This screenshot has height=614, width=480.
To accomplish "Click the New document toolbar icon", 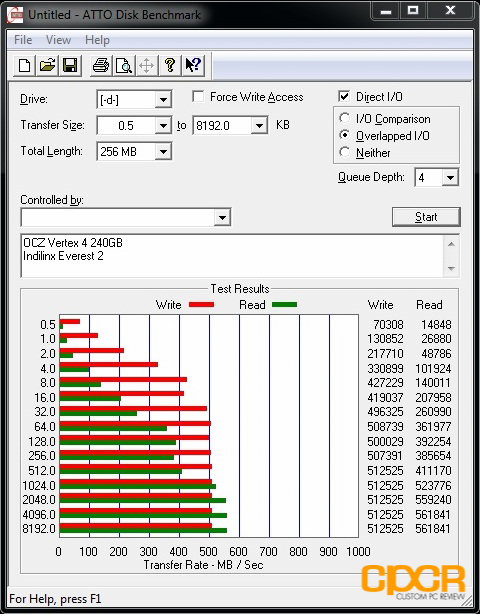I will [x=24, y=65].
